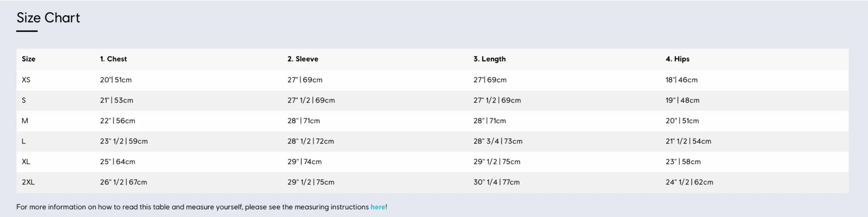868x217 pixels.
Task: Click the "2. Sleeve" column header
Action: coord(302,59)
